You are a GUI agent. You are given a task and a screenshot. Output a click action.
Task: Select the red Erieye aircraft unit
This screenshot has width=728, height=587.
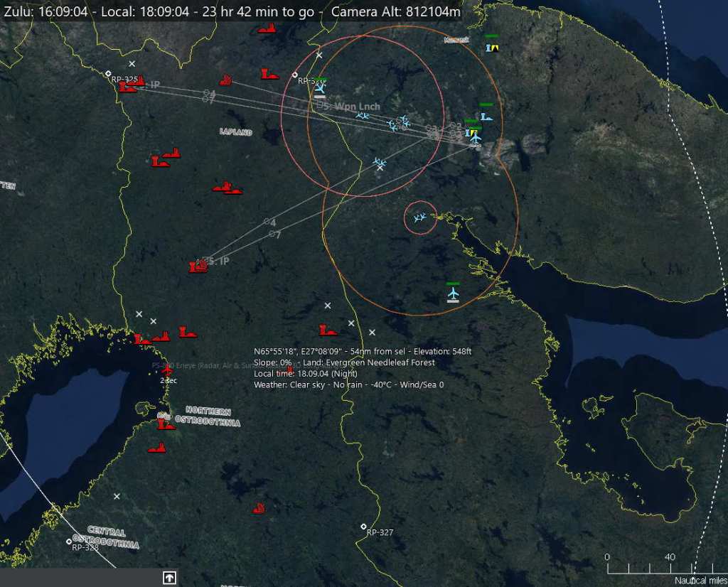167,370
